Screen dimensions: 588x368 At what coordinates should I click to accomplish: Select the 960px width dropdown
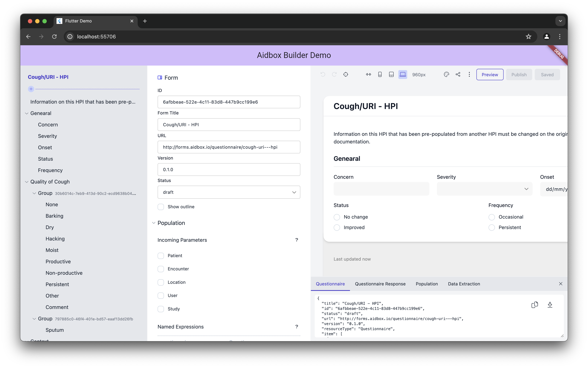pyautogui.click(x=418, y=75)
